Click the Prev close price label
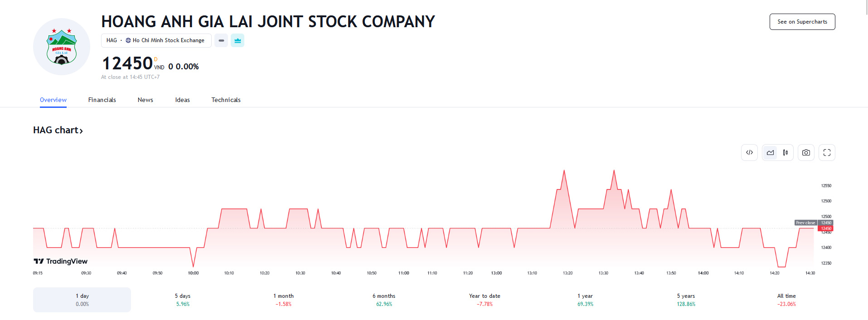The height and width of the screenshot is (320, 868). [x=805, y=223]
